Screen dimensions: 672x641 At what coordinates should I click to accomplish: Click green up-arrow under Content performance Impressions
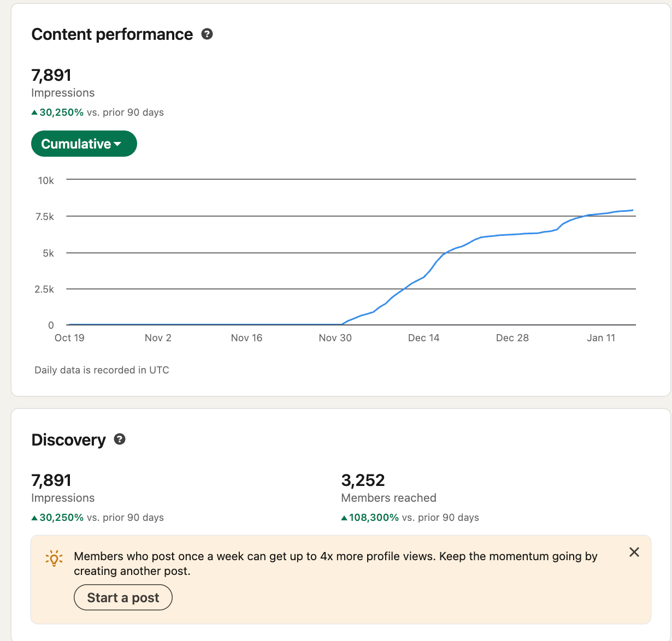coord(34,112)
